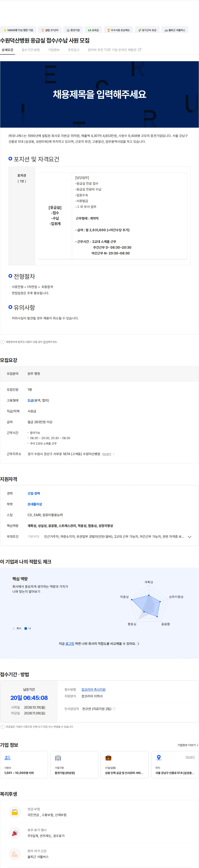Click the flexed arm icon for 편의·여가·건강
The width and height of the screenshot is (199, 868).
(x=15, y=854)
